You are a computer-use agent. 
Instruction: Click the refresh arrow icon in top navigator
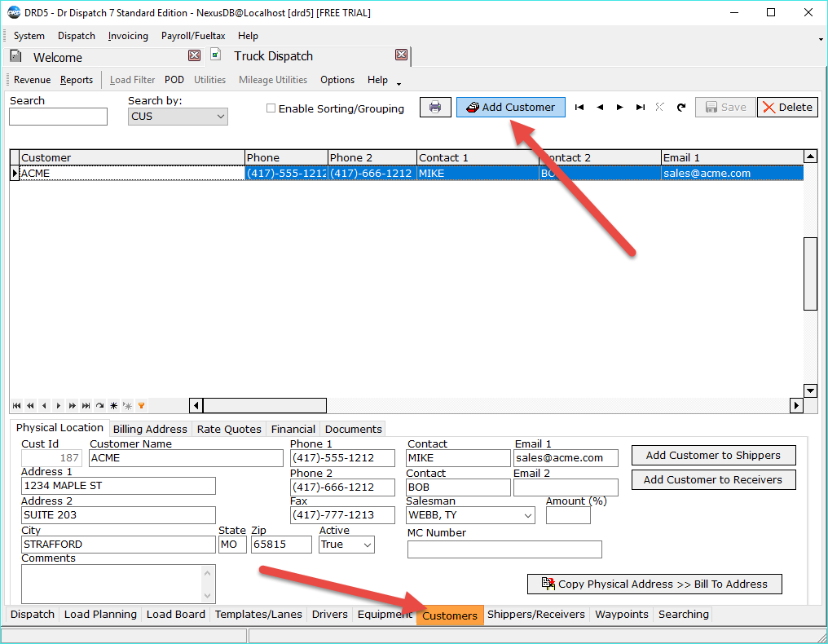point(681,108)
